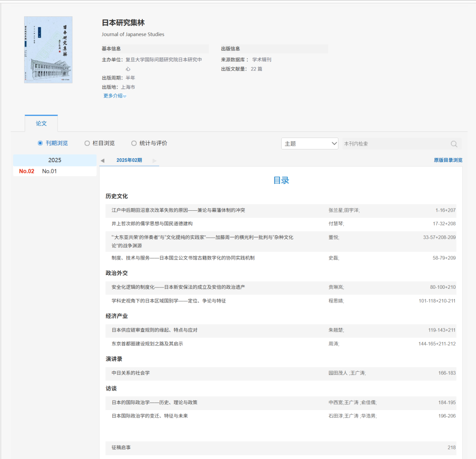Click author 史磊
This screenshot has width=476, height=459.
(333, 258)
